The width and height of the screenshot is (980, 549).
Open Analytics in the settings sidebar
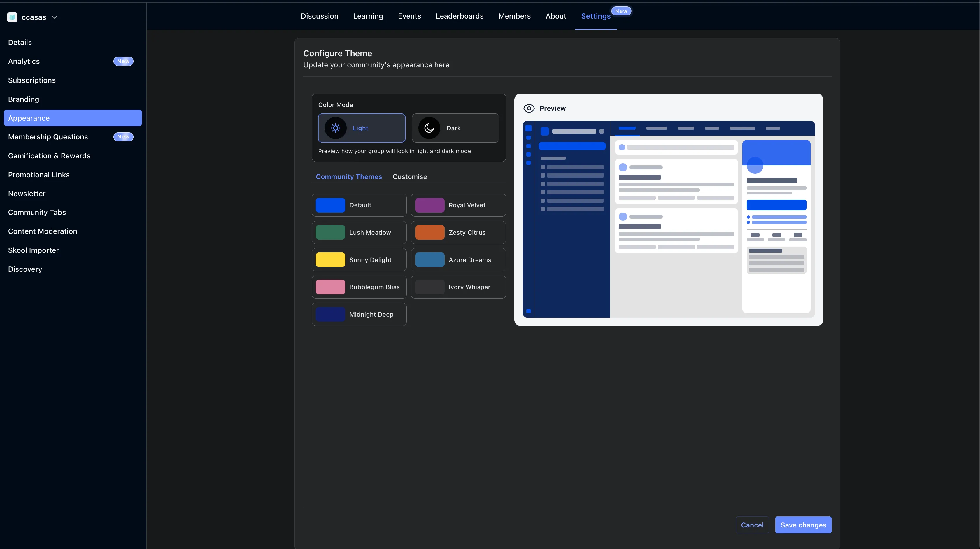tap(73, 61)
